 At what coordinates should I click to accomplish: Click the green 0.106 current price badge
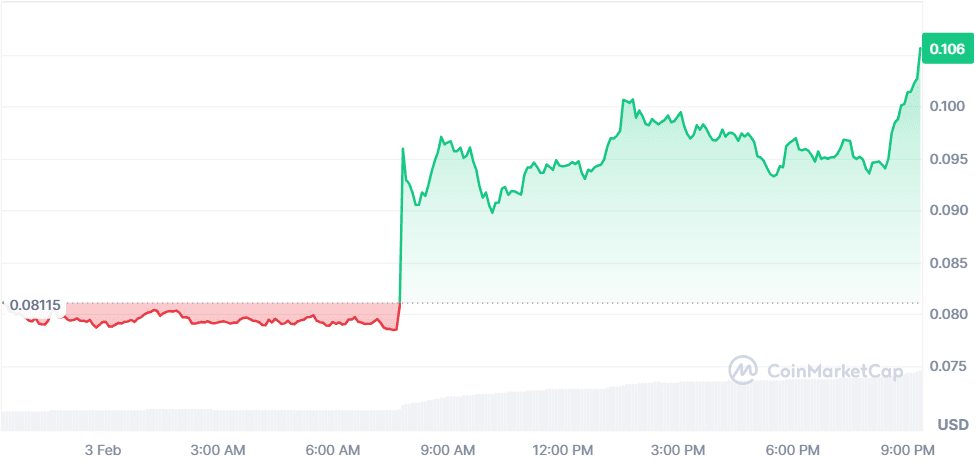tap(946, 48)
